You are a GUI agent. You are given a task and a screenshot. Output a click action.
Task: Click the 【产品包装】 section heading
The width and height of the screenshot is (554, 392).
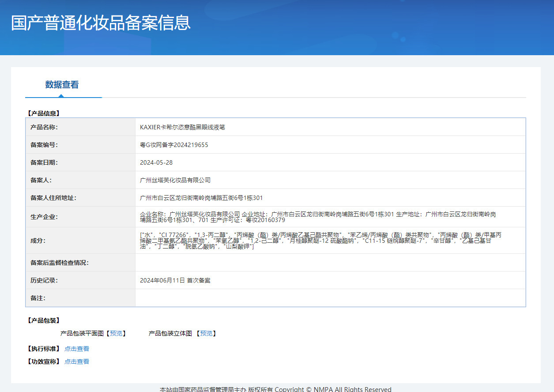(x=43, y=320)
